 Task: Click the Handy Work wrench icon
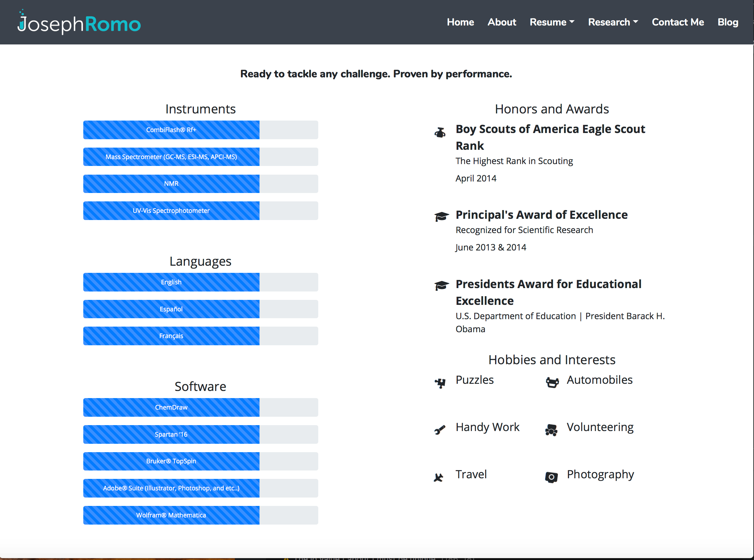click(440, 430)
